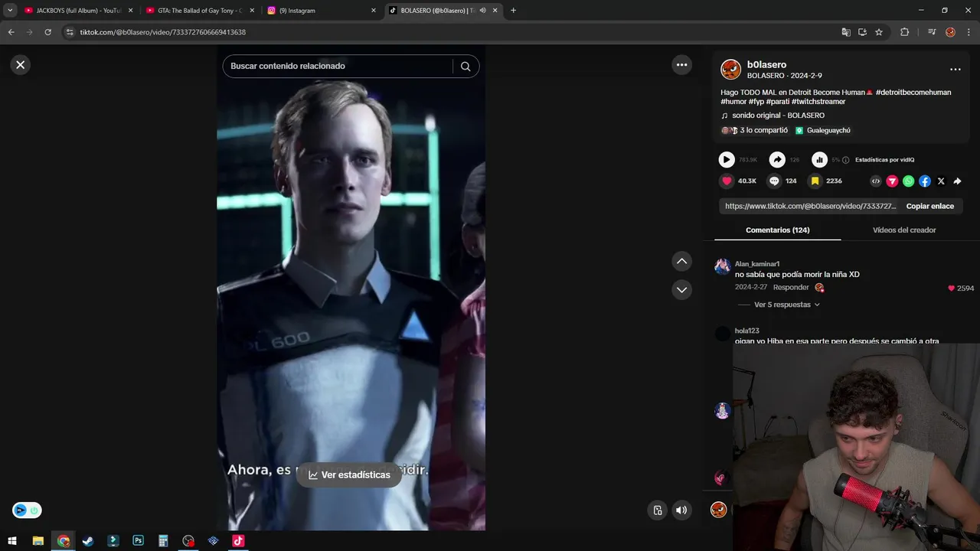The image size is (980, 551).
Task: Open Chrome profile avatar
Action: tap(950, 32)
